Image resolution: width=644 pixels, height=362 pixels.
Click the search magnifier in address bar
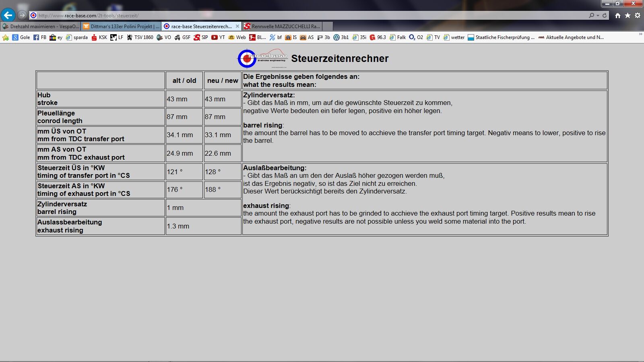(x=591, y=15)
